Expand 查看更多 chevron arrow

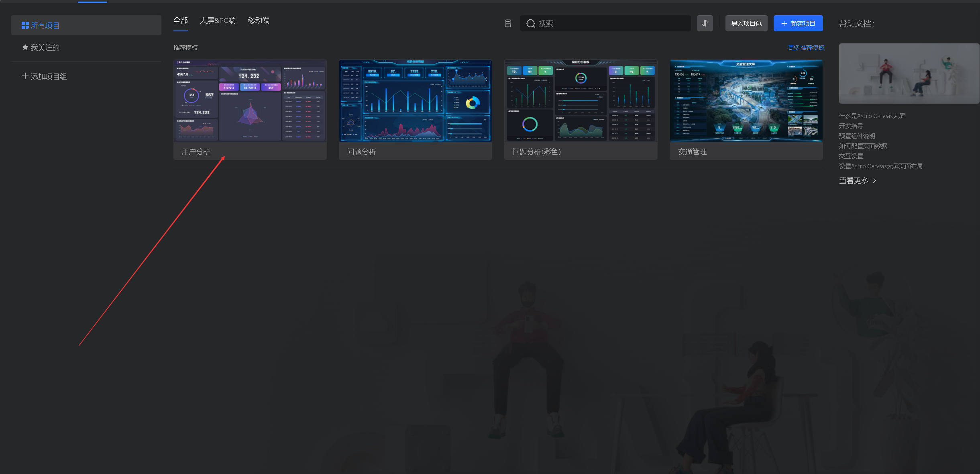874,181
